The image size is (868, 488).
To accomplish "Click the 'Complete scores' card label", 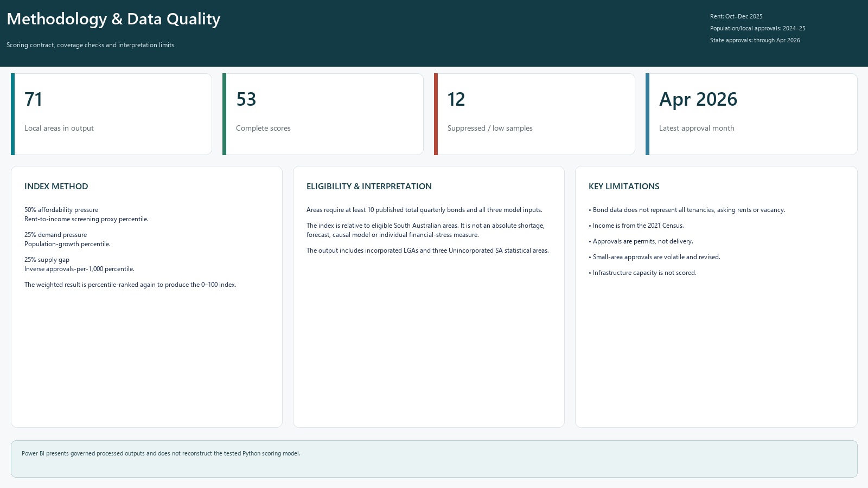I will pos(263,129).
